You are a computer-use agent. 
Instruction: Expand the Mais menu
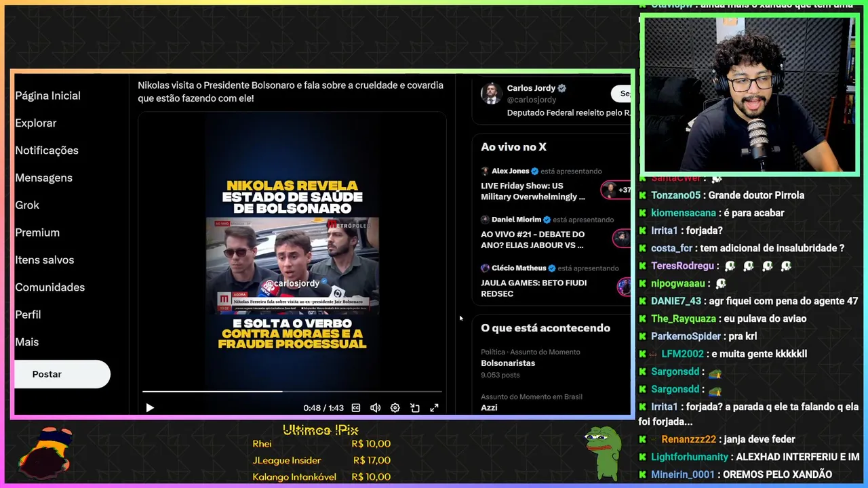pyautogui.click(x=27, y=342)
